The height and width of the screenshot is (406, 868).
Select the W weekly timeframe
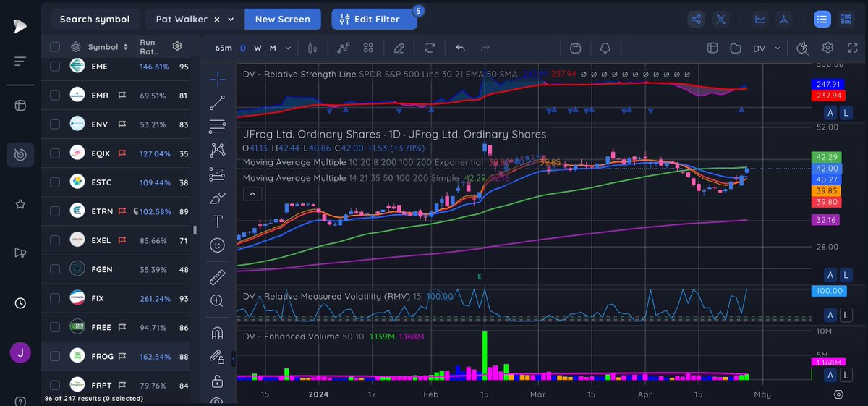[258, 48]
